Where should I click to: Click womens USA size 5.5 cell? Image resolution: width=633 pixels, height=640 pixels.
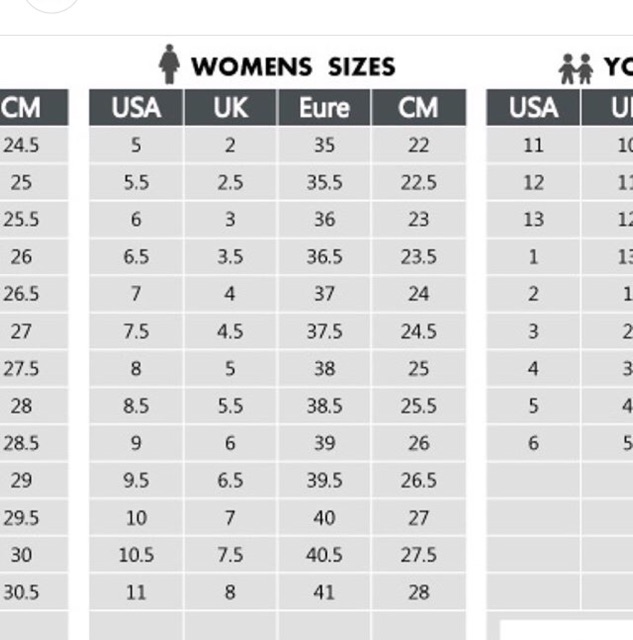136,182
